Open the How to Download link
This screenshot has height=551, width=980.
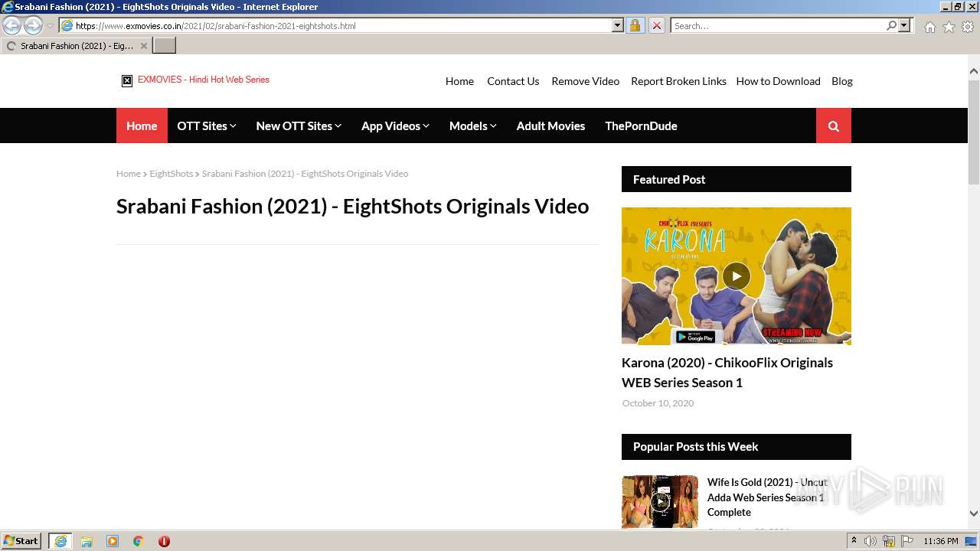[778, 81]
